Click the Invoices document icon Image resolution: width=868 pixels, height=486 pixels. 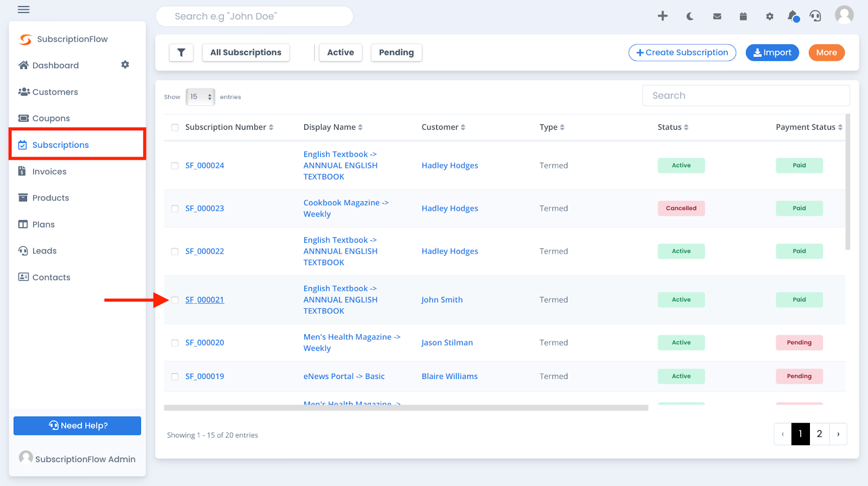(22, 171)
